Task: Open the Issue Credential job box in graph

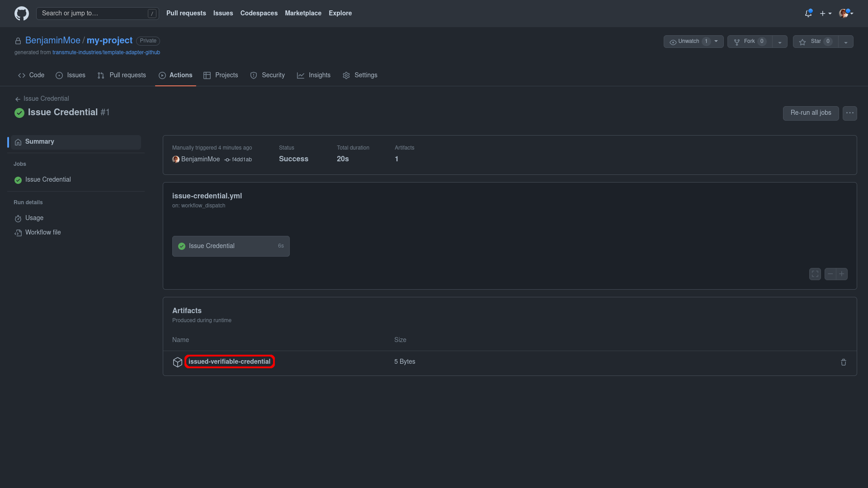Action: tap(231, 246)
